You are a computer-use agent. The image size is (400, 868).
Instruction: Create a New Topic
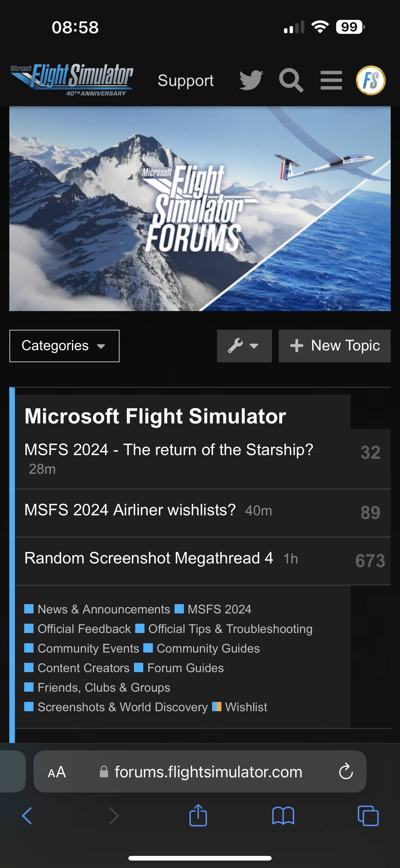click(x=334, y=346)
